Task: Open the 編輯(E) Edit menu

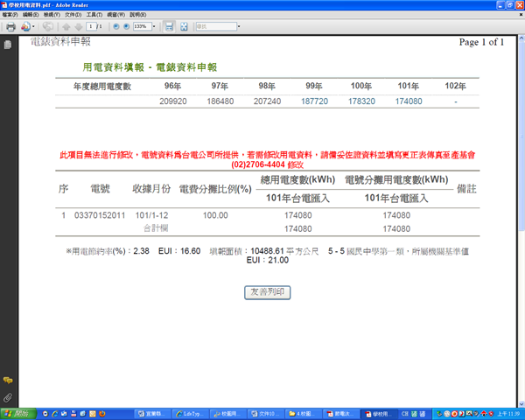Action: [31, 15]
